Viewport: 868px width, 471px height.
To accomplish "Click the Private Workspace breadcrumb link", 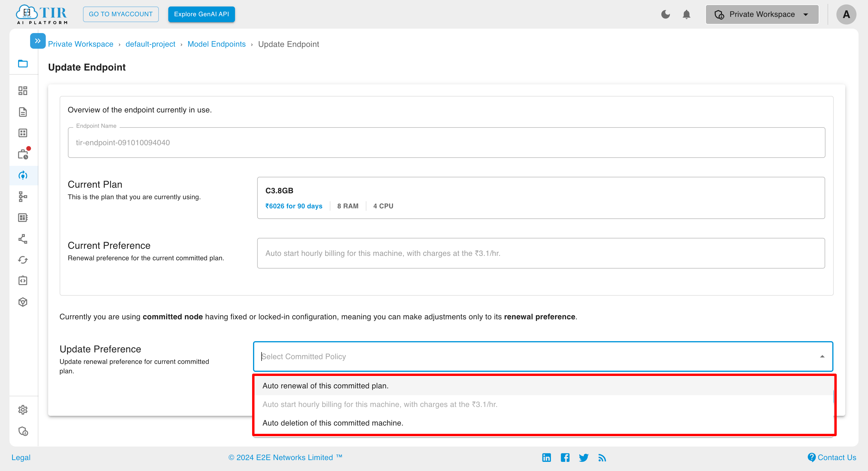I will (81, 43).
